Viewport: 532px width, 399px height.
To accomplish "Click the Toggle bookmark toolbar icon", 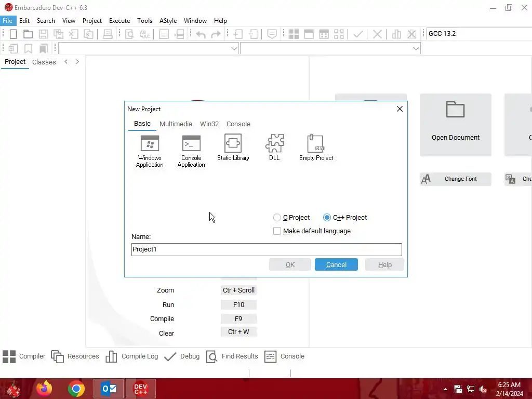I will click(x=28, y=48).
